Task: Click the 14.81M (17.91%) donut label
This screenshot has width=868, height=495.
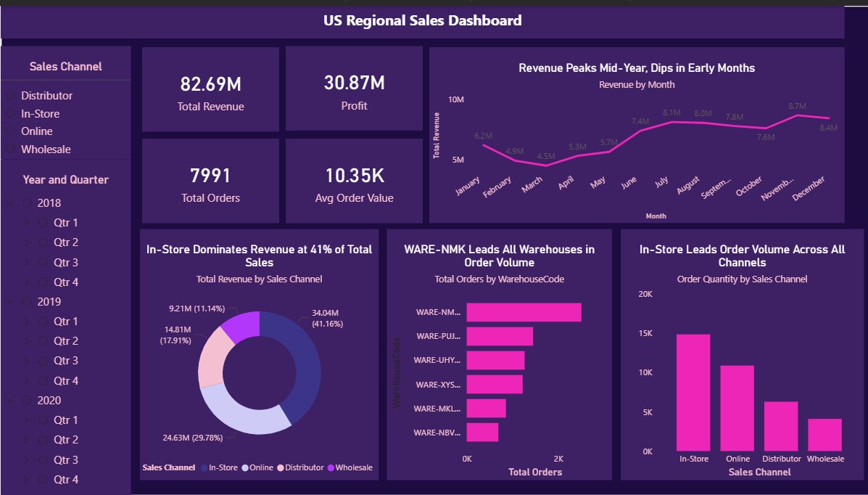Action: click(x=177, y=335)
